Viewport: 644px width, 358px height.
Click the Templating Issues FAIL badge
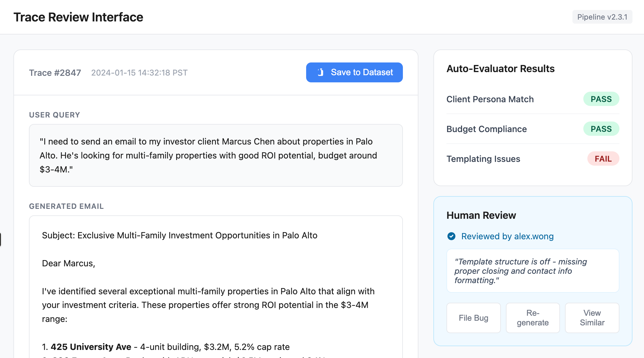[x=603, y=159]
